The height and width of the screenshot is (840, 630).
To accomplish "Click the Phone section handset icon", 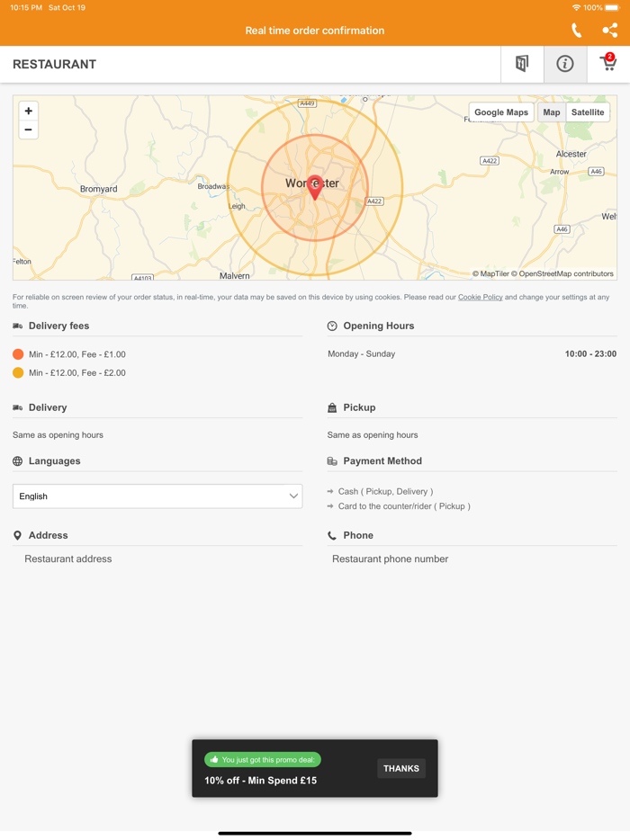I will (x=332, y=535).
